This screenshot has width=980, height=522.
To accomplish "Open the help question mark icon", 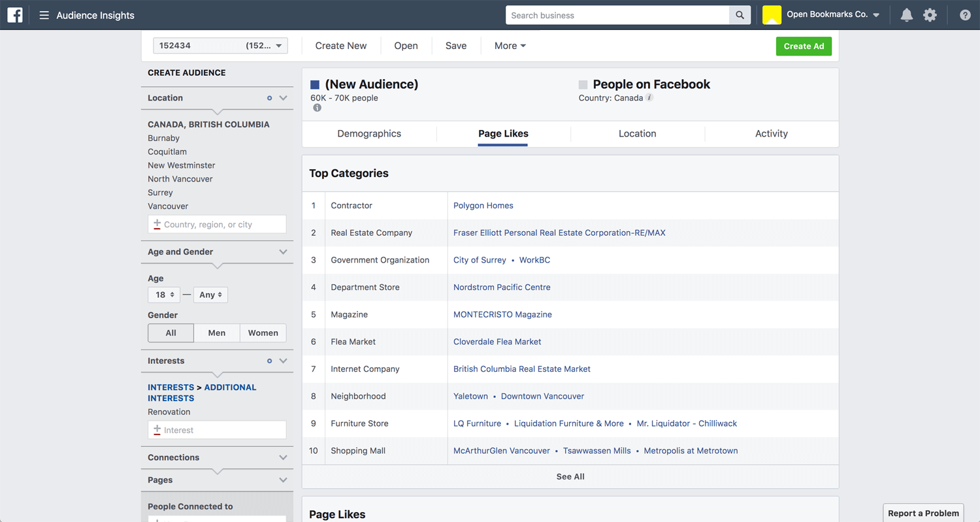I will 965,15.
